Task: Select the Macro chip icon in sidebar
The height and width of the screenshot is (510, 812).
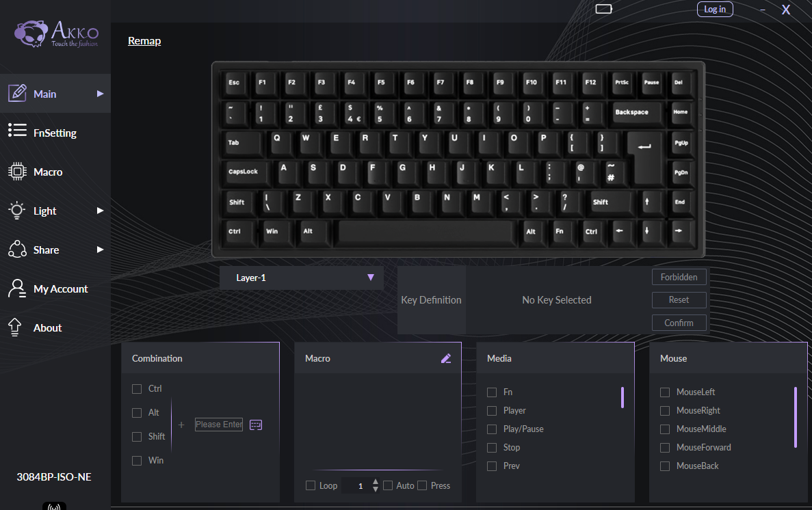Action: [x=17, y=172]
